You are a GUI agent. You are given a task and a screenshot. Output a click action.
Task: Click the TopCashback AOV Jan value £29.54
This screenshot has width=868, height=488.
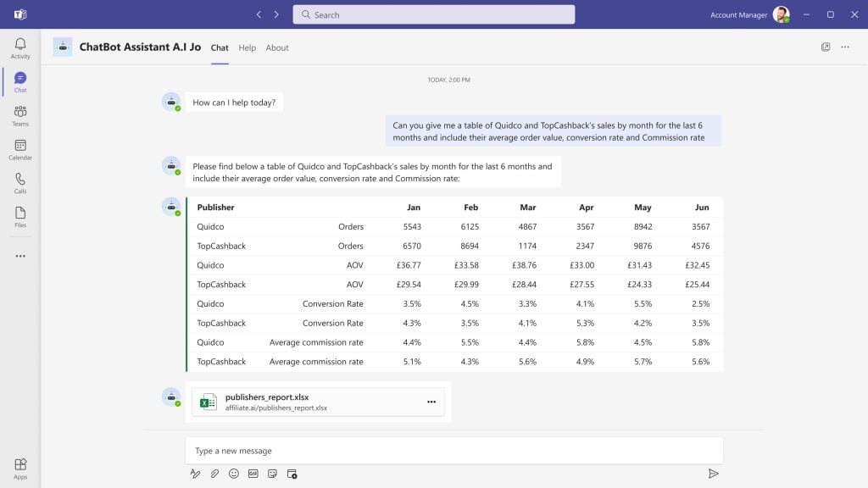pos(409,285)
